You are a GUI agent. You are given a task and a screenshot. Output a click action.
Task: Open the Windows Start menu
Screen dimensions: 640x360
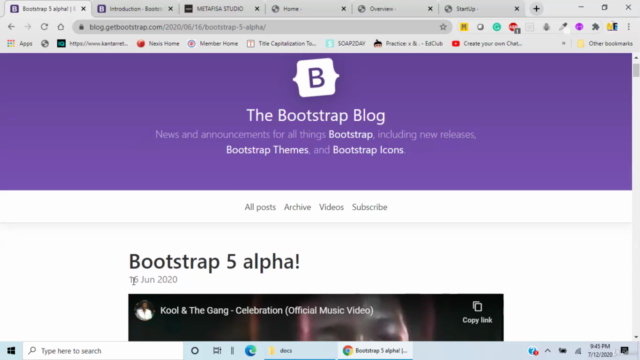11,351
